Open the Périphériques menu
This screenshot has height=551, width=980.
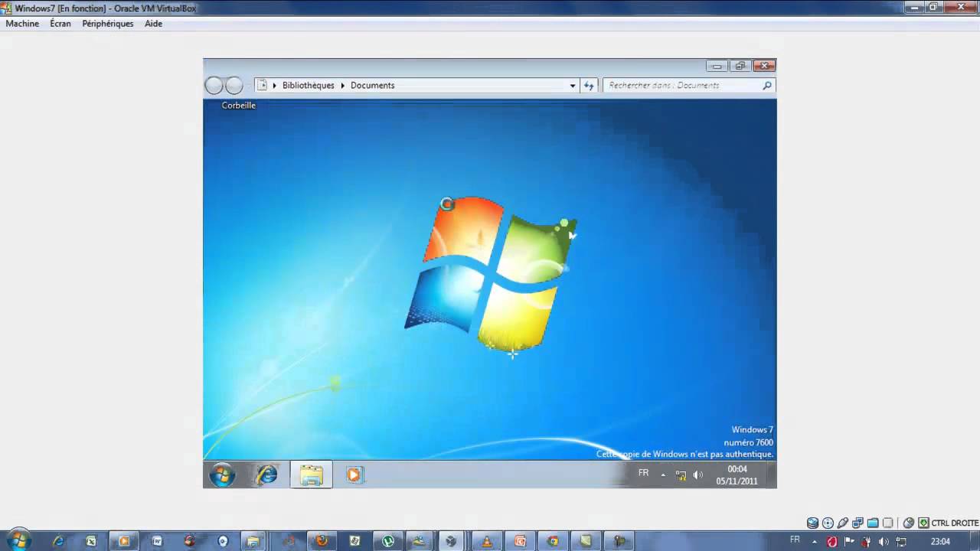(108, 24)
